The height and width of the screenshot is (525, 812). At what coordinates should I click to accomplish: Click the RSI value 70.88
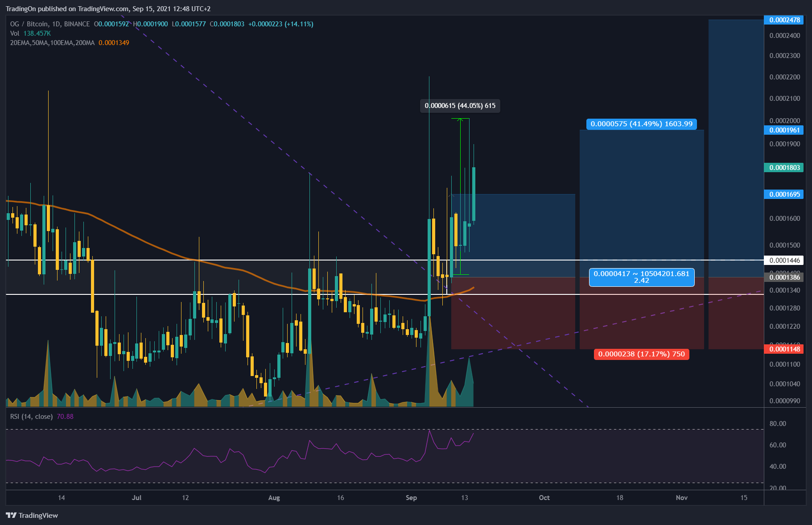click(x=65, y=417)
